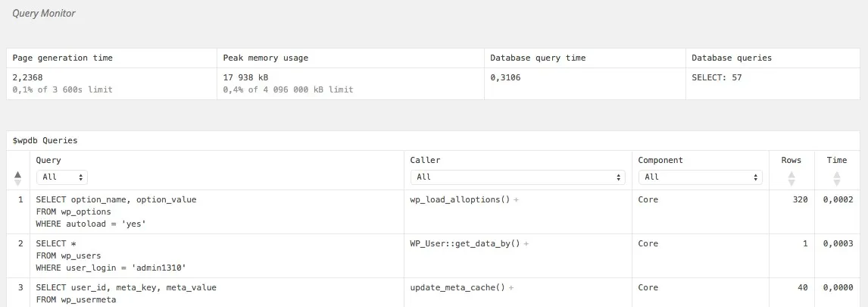Viewport: 868px width, 307px height.
Task: Select rows value 1 for wp_users query
Action: (805, 243)
